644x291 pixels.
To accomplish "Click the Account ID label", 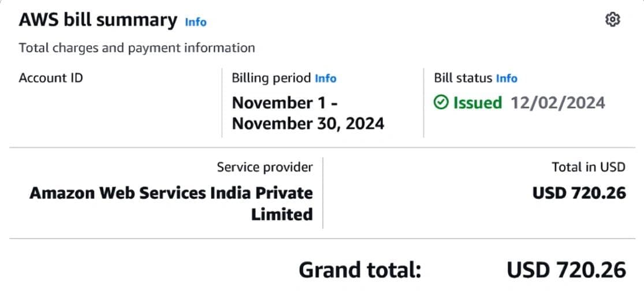I will [50, 78].
